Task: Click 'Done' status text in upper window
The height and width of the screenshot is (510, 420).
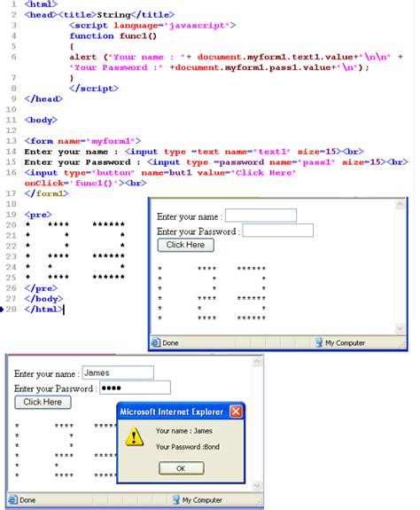Action: [170, 343]
